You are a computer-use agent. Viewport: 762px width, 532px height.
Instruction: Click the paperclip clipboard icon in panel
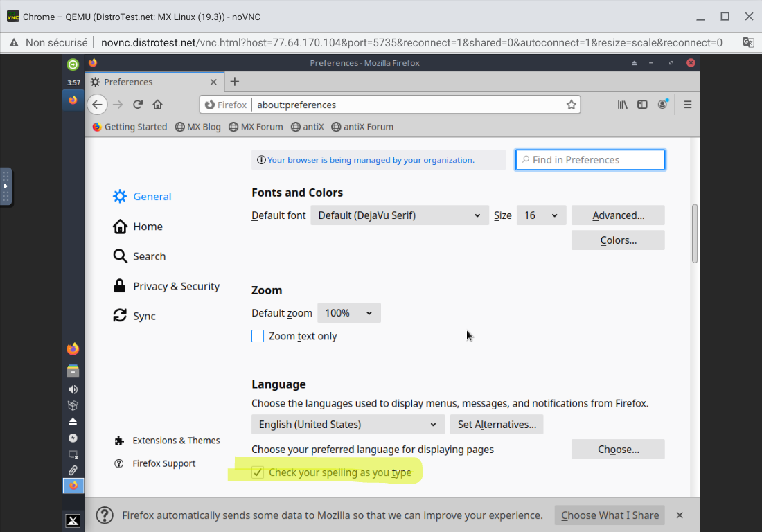(73, 470)
